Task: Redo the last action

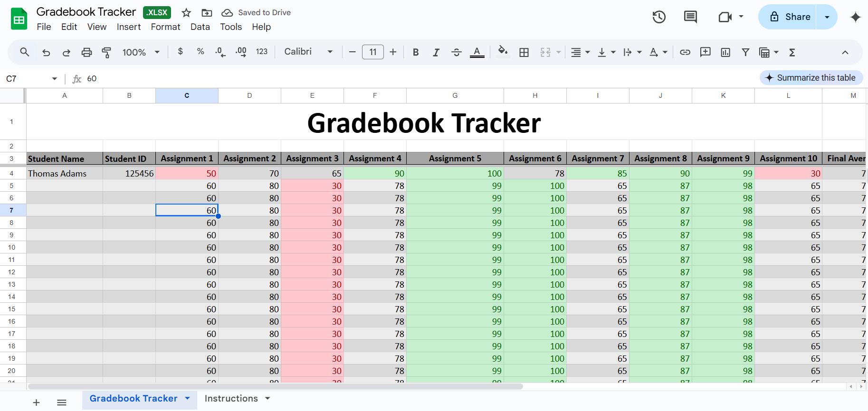Action: coord(67,52)
